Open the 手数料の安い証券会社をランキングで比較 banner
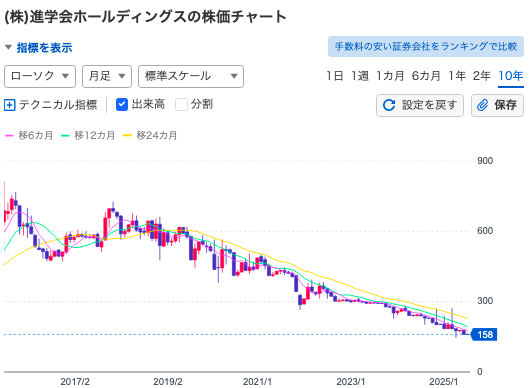This screenshot has height=388, width=530. 426,47
